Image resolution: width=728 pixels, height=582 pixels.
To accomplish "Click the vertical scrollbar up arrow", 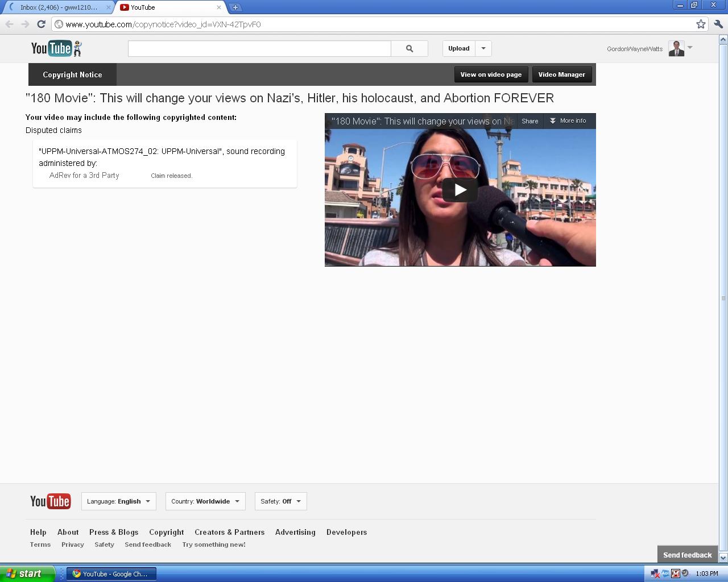I will (x=723, y=40).
